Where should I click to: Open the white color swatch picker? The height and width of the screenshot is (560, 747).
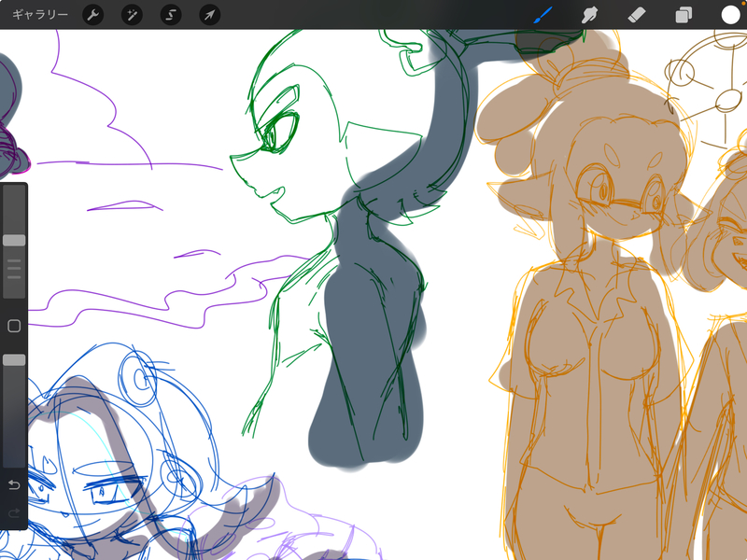pos(730,15)
